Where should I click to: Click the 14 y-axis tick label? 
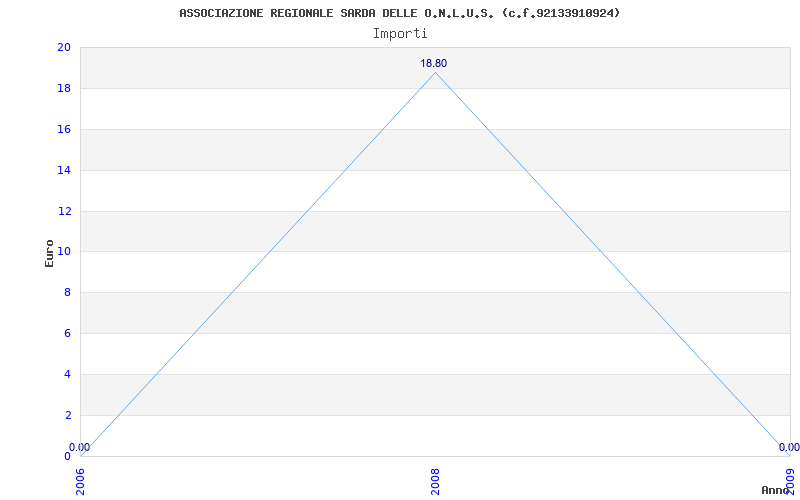[x=64, y=170]
